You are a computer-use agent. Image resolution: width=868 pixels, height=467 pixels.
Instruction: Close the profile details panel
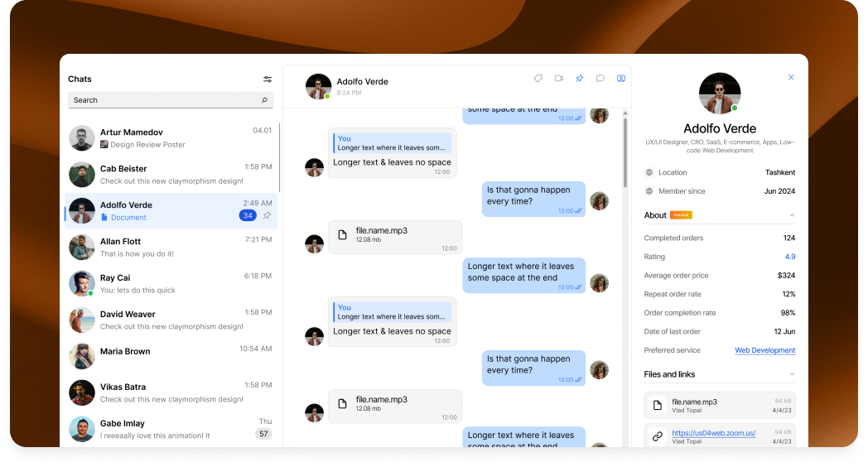(791, 78)
